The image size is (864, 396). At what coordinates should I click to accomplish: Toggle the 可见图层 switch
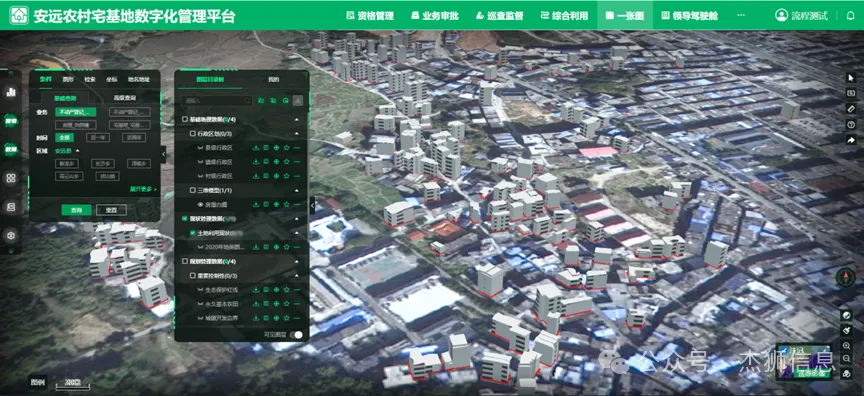coord(296,334)
